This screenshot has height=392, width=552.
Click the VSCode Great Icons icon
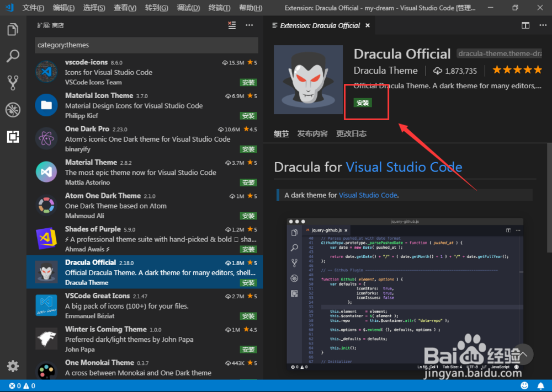(46, 305)
